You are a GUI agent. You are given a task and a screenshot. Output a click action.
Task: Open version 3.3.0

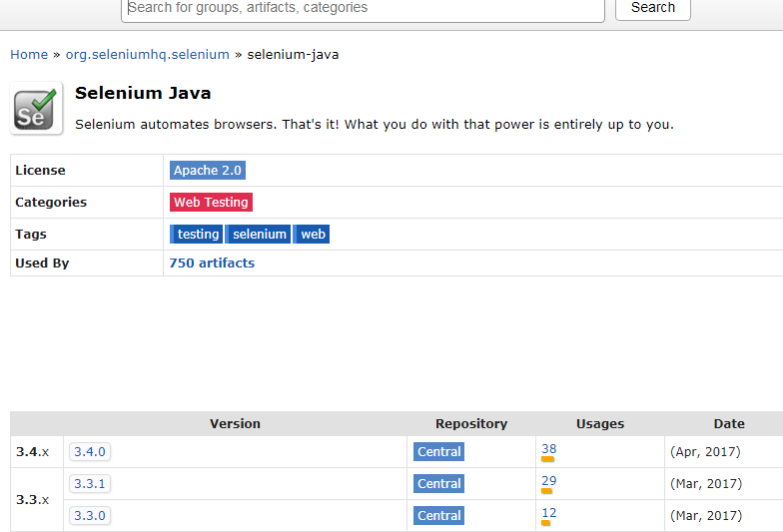click(x=90, y=515)
